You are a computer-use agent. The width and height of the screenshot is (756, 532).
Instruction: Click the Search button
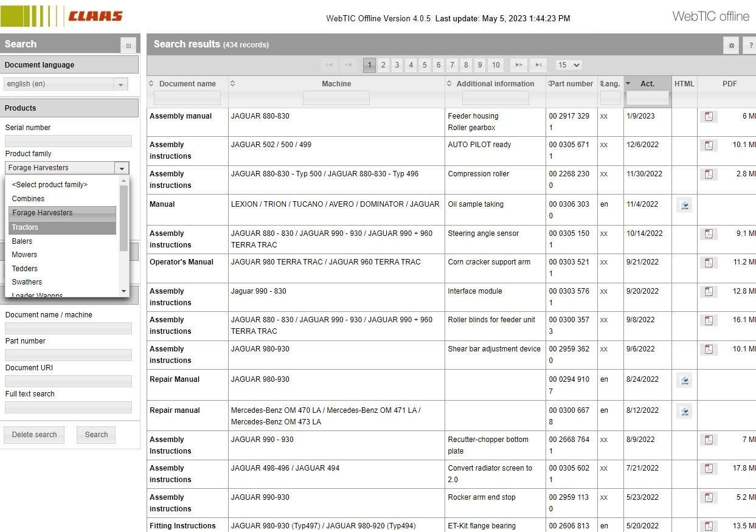coord(96,435)
